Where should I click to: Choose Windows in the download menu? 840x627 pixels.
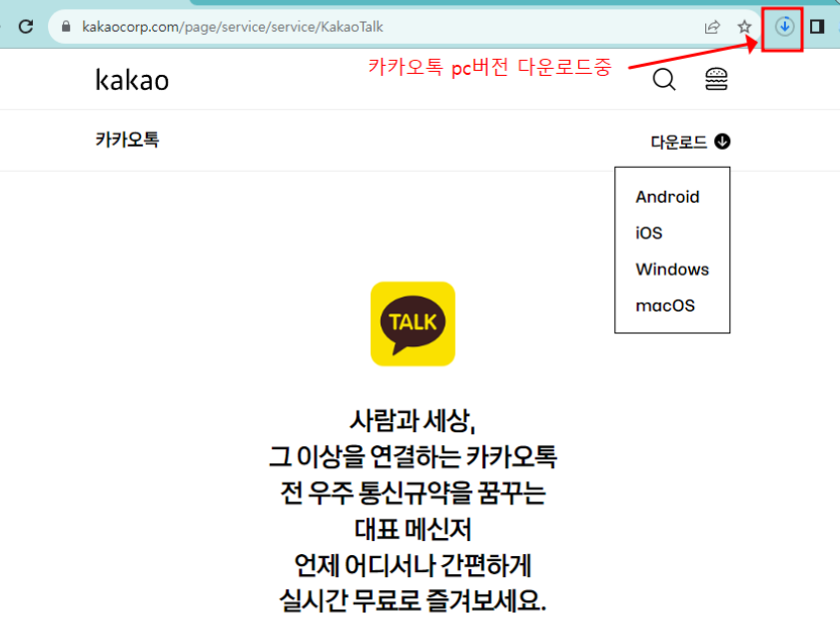pos(672,270)
